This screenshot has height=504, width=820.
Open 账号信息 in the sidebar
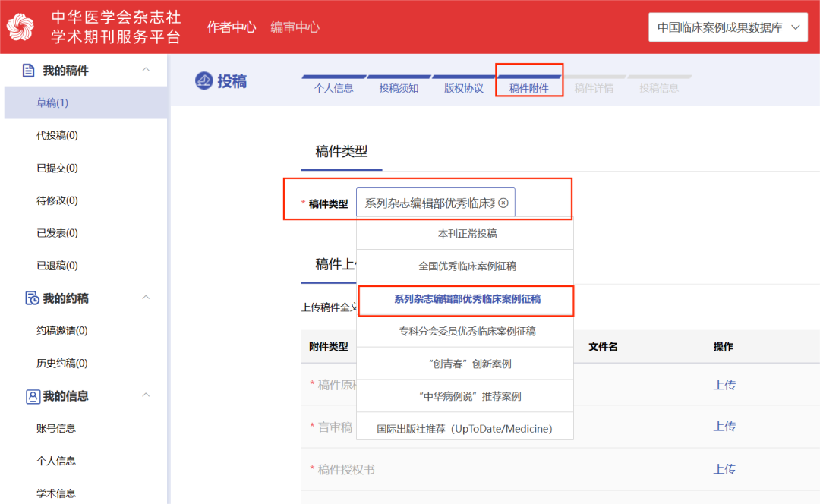pos(56,428)
